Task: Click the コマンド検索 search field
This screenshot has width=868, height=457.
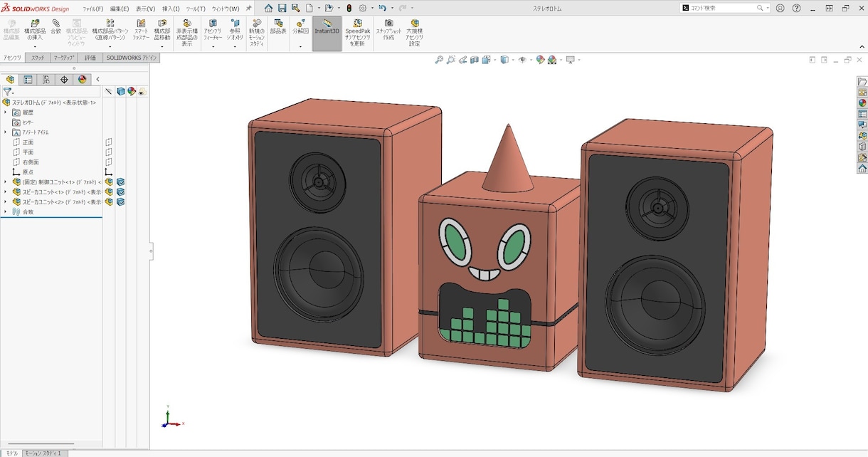Action: (x=724, y=8)
